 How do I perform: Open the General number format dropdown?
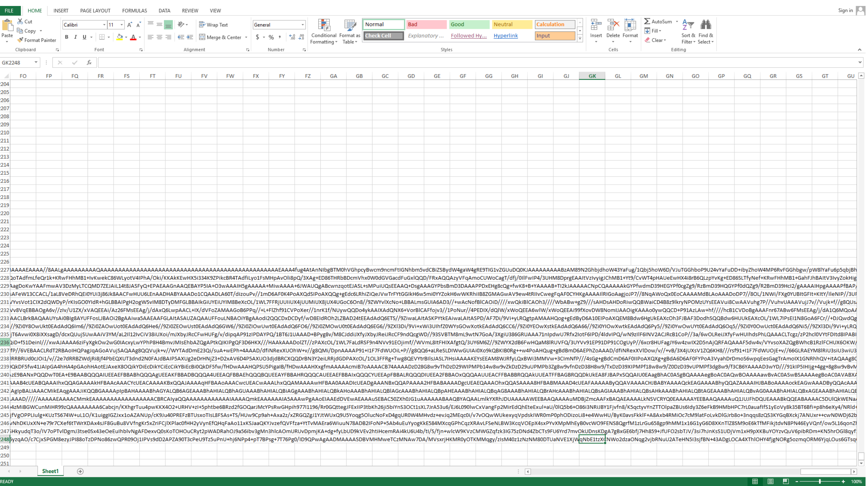pos(302,25)
